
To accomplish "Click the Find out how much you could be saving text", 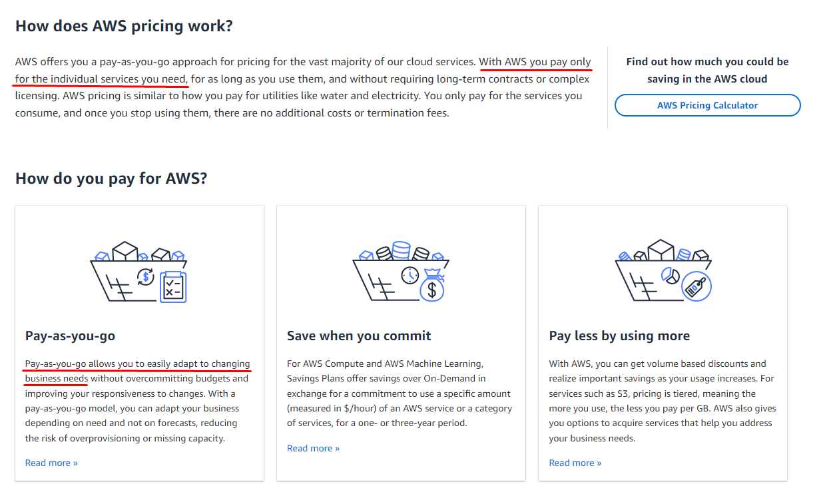I will 707,70.
